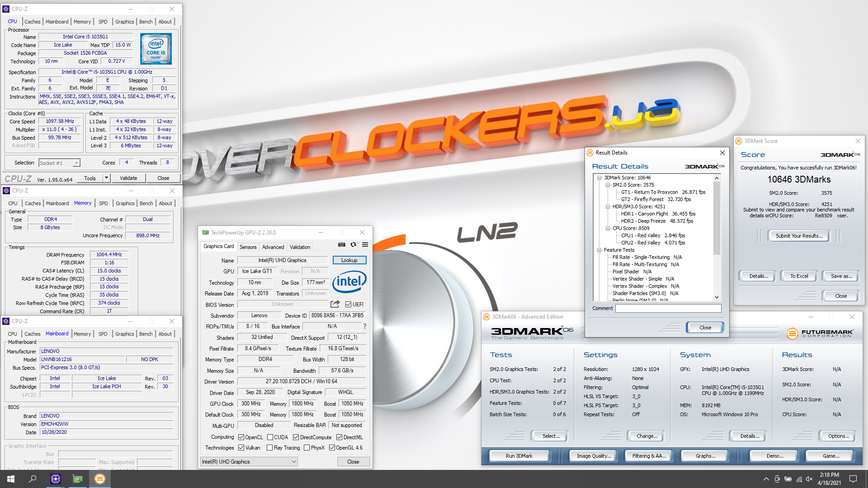Toggle the Vulkan checkbox
Viewport: 868px width, 488px height.
241,448
